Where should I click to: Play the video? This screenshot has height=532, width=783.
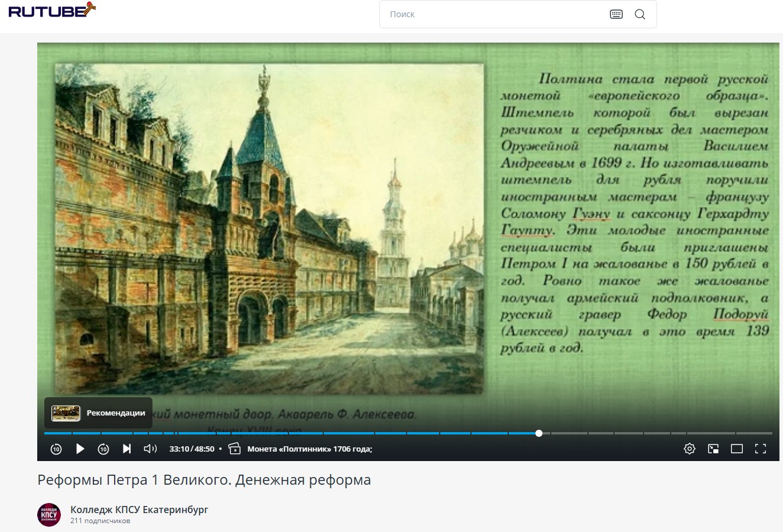pos(80,449)
